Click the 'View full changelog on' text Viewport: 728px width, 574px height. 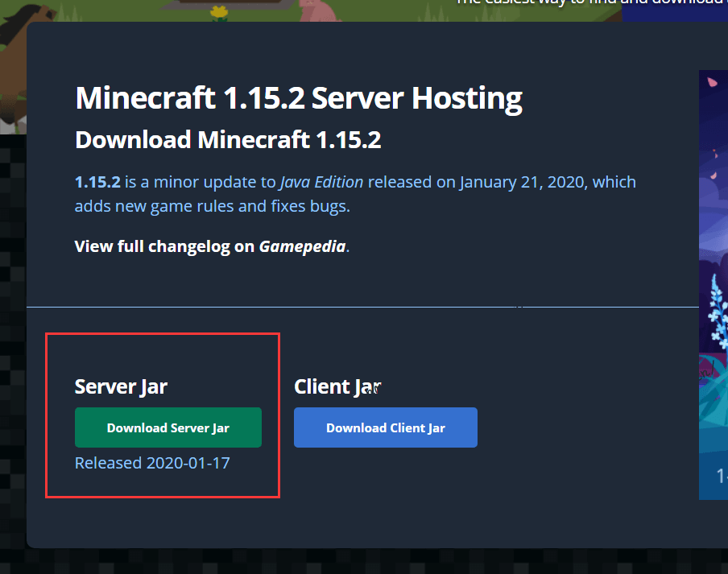tap(164, 246)
